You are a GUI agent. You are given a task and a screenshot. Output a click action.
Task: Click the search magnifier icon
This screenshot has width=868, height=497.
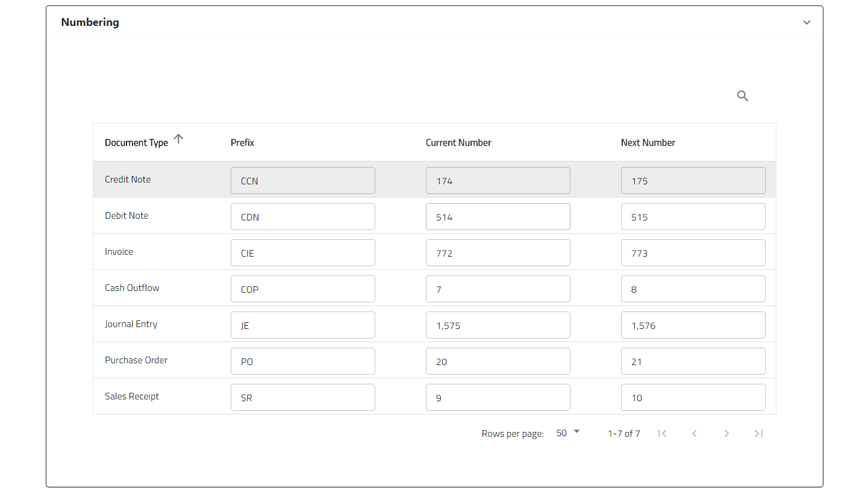click(743, 96)
